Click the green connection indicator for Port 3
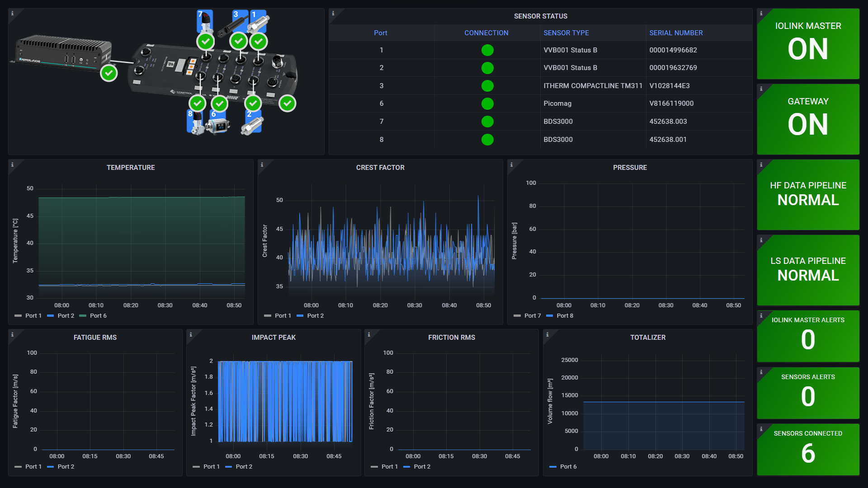Image resolution: width=868 pixels, height=488 pixels. (x=487, y=86)
